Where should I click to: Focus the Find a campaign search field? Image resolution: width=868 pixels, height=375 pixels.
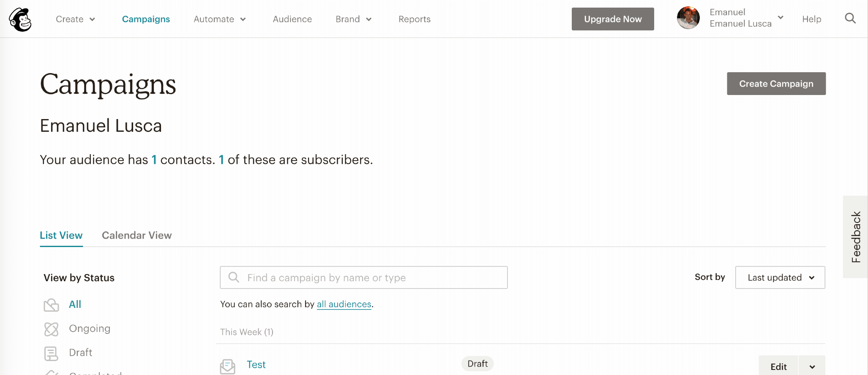tap(364, 277)
